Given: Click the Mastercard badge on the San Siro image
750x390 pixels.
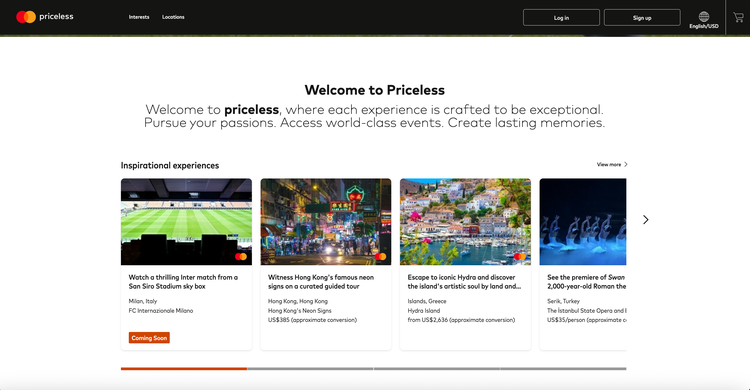Looking at the screenshot, I should point(241,256).
